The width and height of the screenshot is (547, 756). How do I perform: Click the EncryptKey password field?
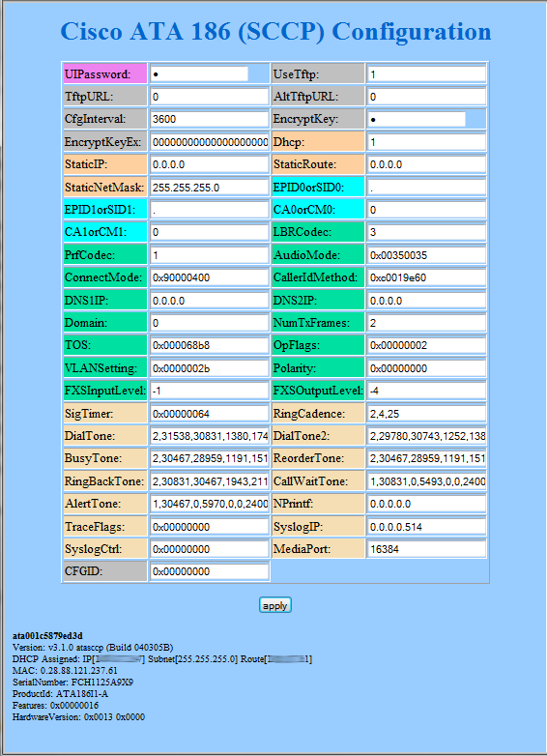(417, 119)
